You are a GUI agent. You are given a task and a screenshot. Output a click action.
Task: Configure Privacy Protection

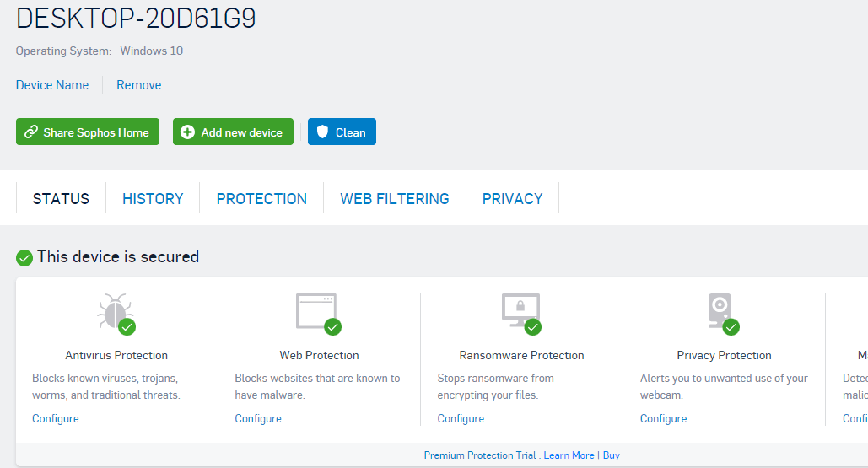(663, 419)
